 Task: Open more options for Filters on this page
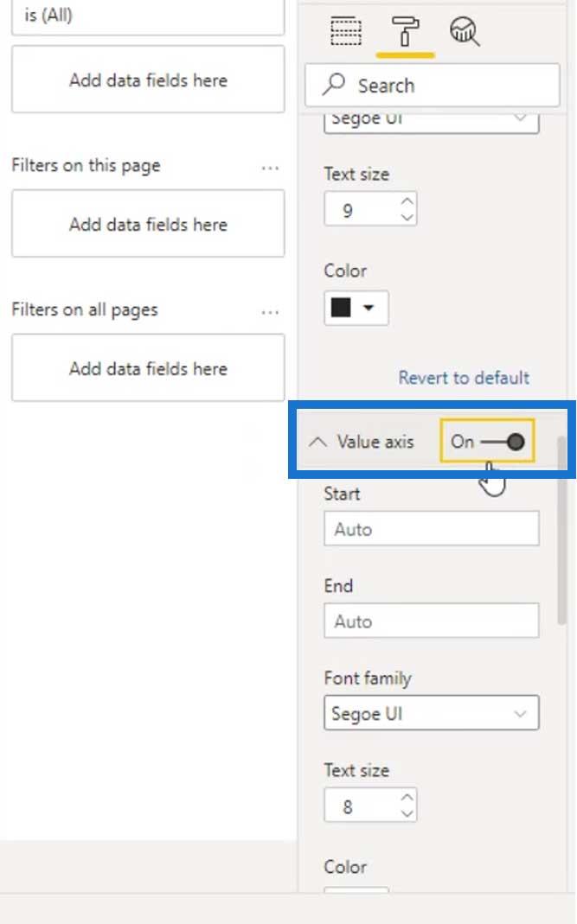tap(270, 169)
